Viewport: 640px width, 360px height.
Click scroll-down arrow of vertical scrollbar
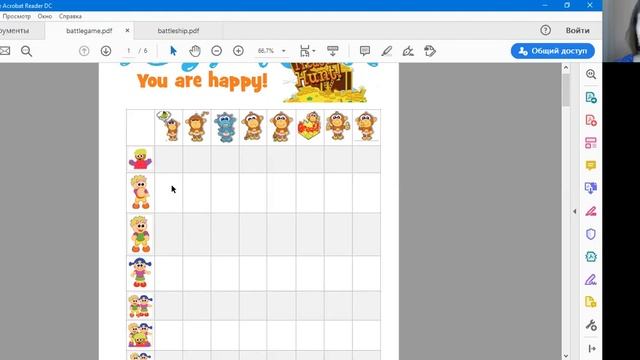coord(566,356)
